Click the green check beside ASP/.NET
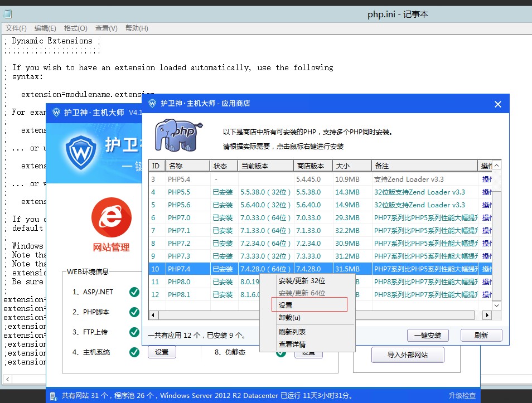532x403 pixels. [x=134, y=292]
